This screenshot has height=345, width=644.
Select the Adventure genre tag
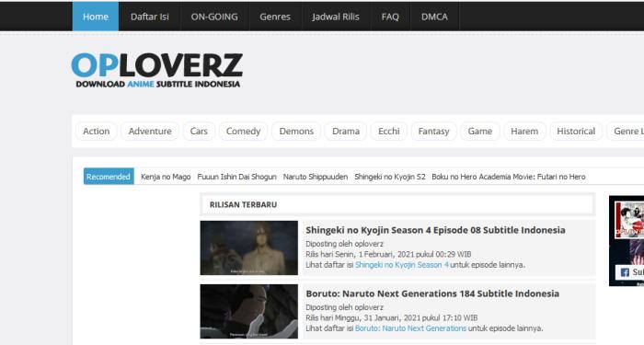[150, 131]
